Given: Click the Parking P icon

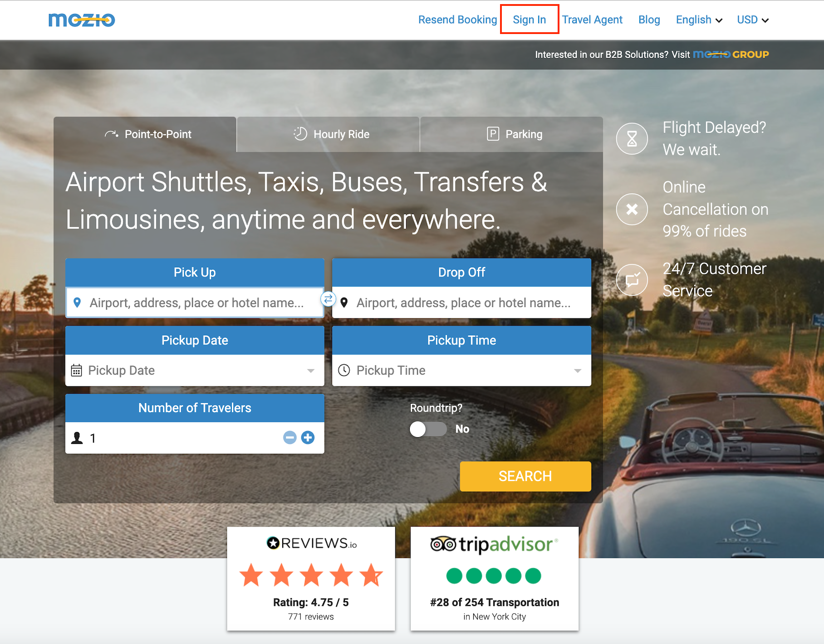Looking at the screenshot, I should point(493,134).
